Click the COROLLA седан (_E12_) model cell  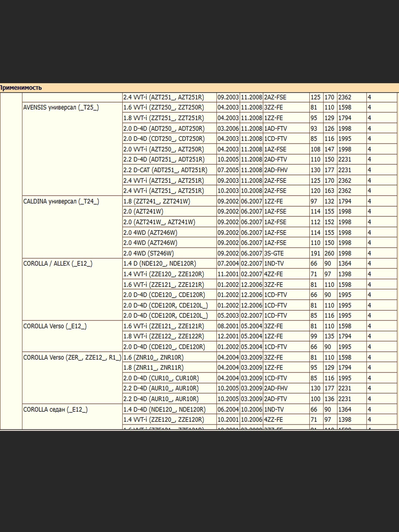click(x=55, y=409)
